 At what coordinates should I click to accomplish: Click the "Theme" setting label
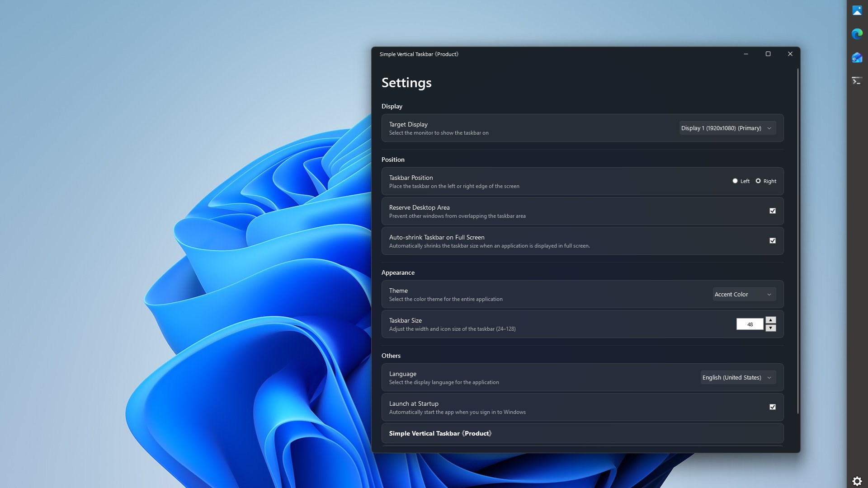tap(398, 291)
